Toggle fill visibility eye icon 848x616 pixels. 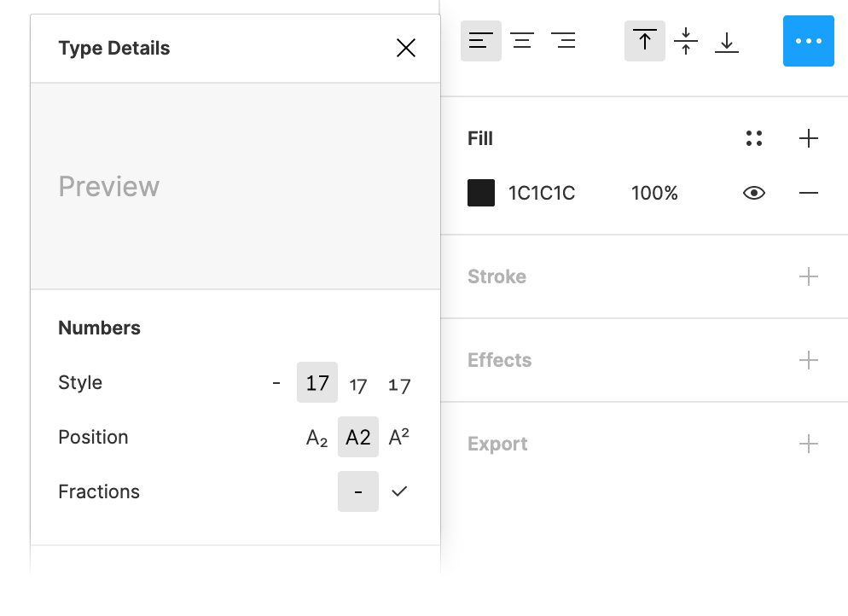(x=754, y=194)
